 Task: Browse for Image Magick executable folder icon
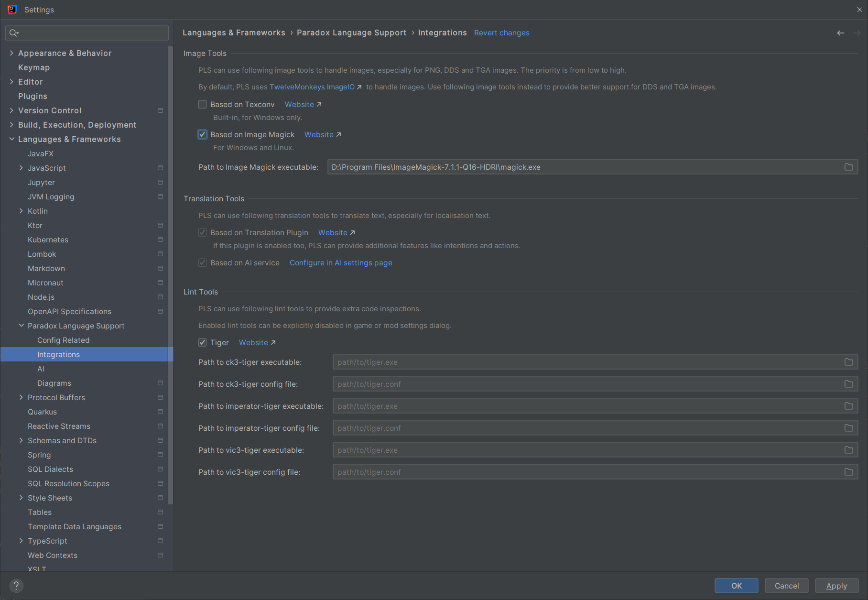click(x=848, y=167)
